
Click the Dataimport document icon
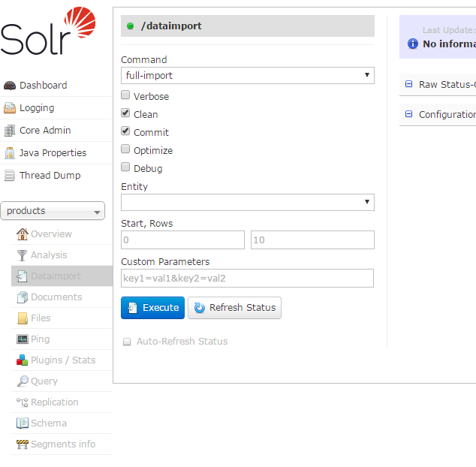click(x=22, y=276)
